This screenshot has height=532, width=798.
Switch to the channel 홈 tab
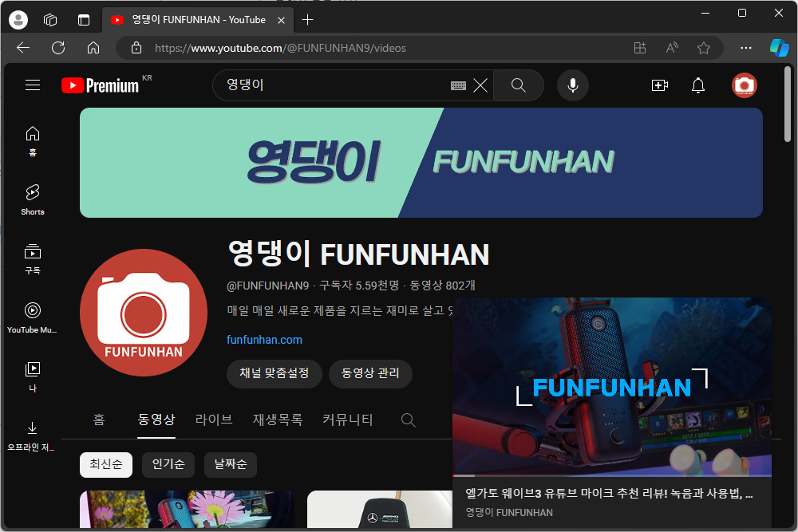pyautogui.click(x=99, y=420)
